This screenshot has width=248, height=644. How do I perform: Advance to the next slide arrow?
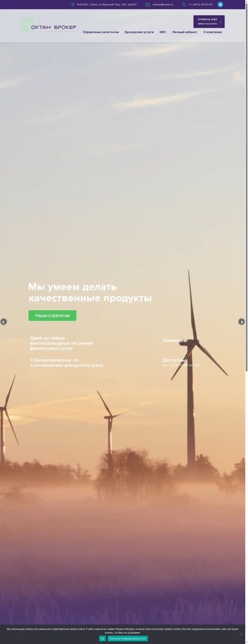[241, 322]
